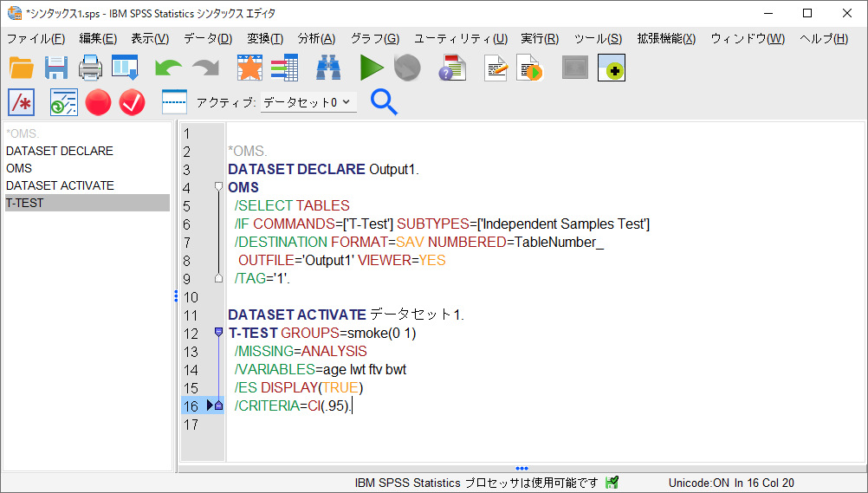Open the 実行(R) menu
The height and width of the screenshot is (493, 868).
coord(540,39)
